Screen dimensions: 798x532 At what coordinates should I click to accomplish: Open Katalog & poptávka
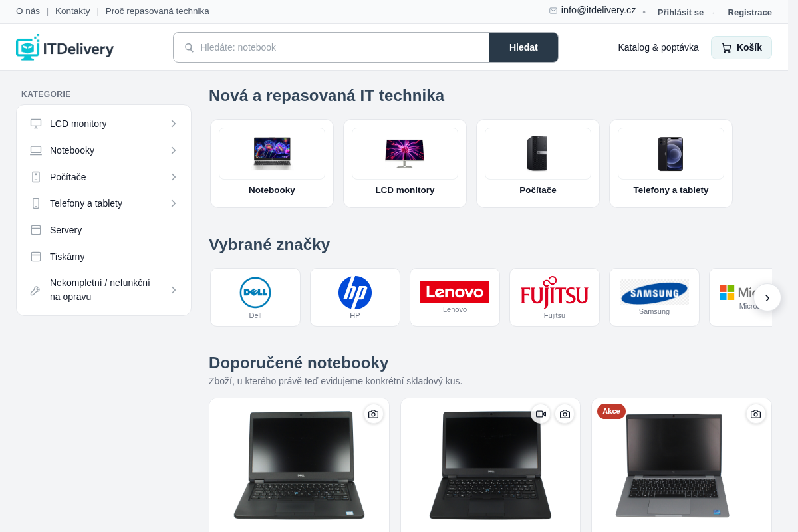658,47
